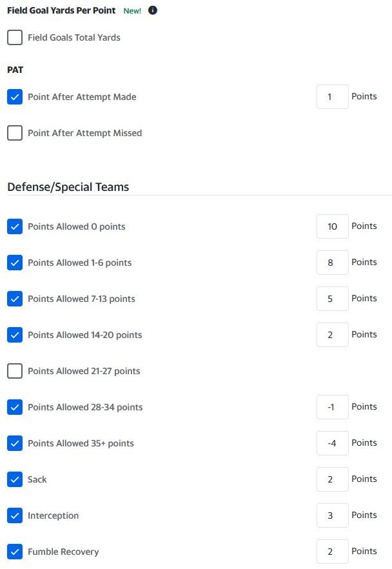The image size is (392, 569).
Task: Edit Points Allowed 14-20 points value
Action: pyautogui.click(x=333, y=335)
